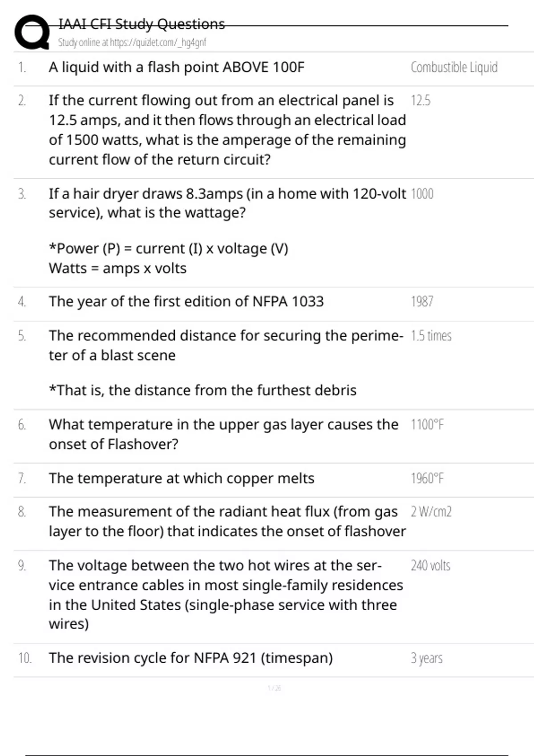The image size is (534, 756).
Task: Select the Combustible Liquid answer
Action: pyautogui.click(x=454, y=68)
